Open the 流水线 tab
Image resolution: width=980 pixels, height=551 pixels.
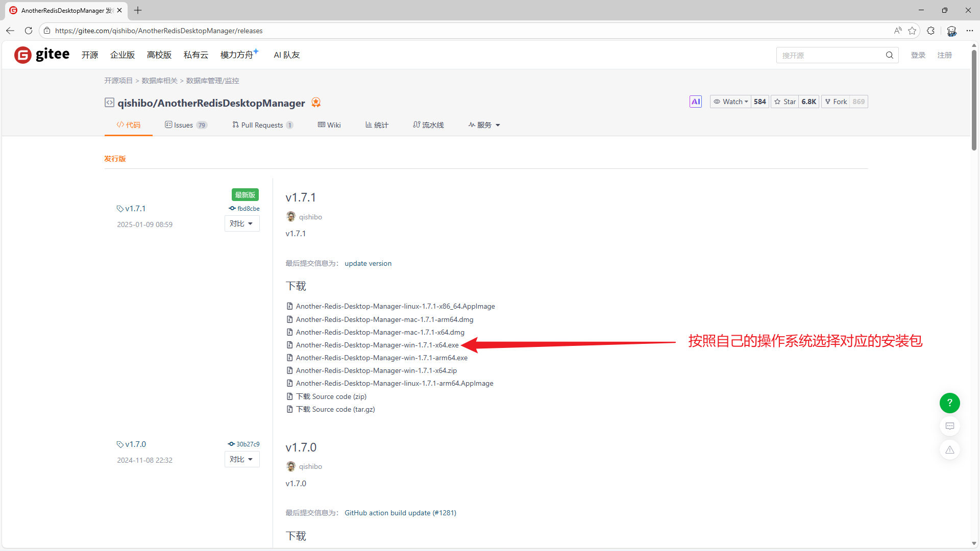pyautogui.click(x=429, y=125)
